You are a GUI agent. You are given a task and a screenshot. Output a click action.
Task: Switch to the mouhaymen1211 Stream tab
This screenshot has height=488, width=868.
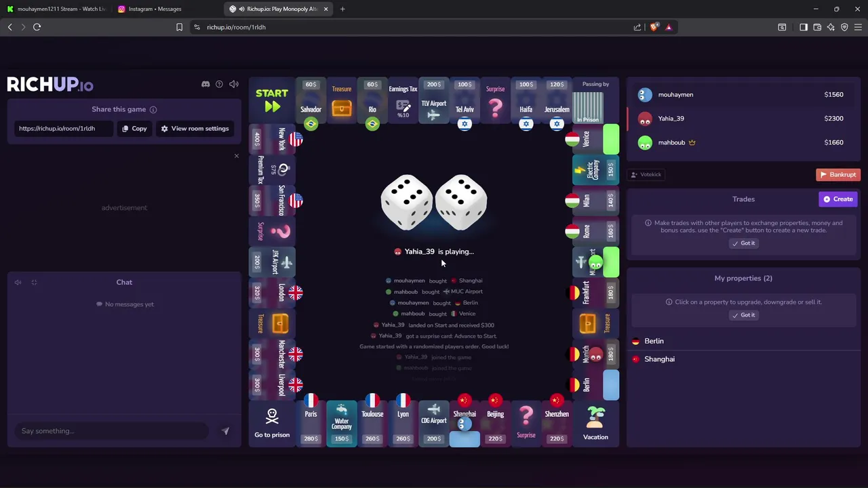pyautogui.click(x=56, y=9)
